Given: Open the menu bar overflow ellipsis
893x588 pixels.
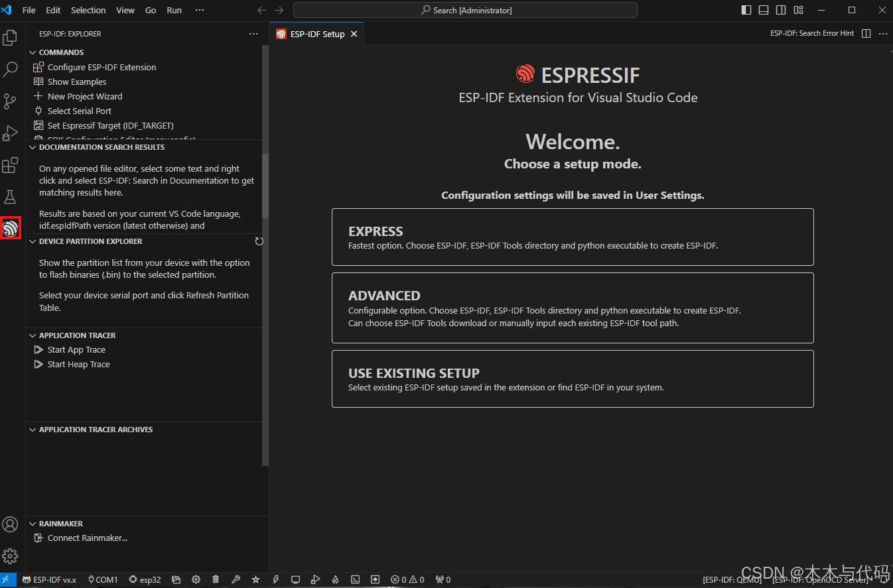Looking at the screenshot, I should 200,10.
